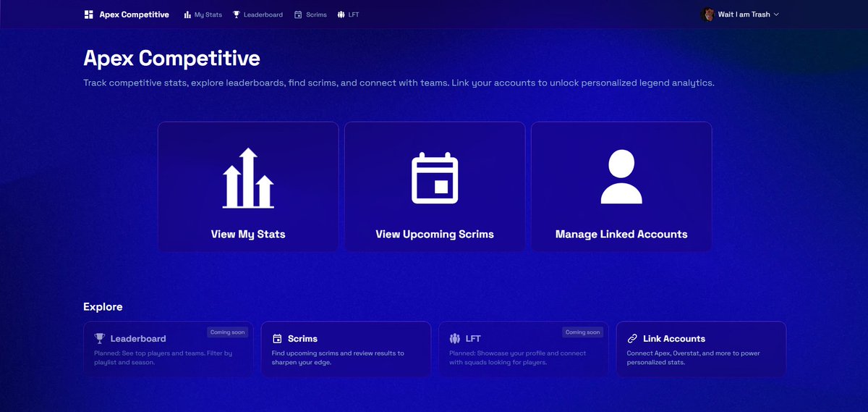Click the trophy icon in the top navbar
Image resolution: width=868 pixels, height=412 pixels.
tap(236, 14)
